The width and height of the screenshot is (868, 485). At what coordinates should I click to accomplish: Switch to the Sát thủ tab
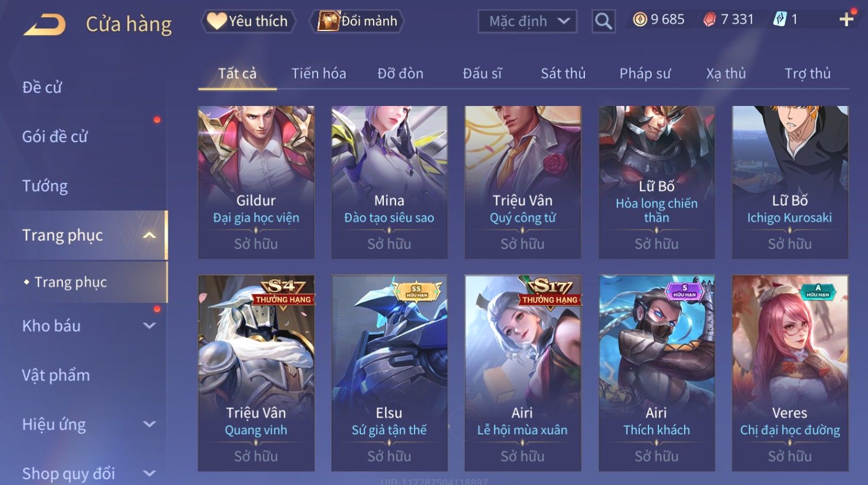563,73
